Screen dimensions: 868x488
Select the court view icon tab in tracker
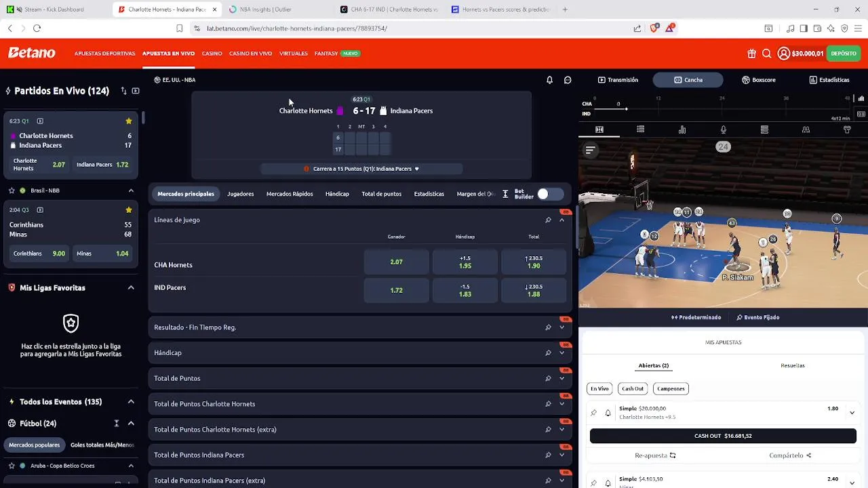tap(599, 129)
